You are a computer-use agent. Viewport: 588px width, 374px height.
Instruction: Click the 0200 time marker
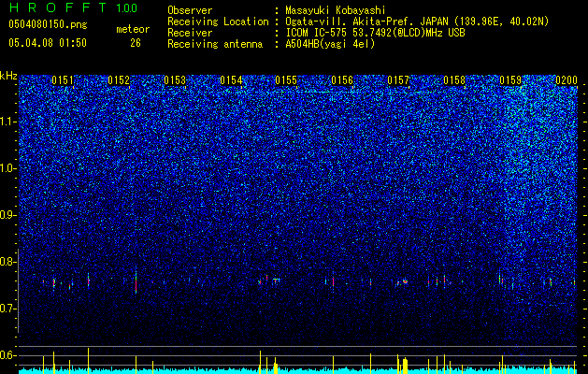click(566, 80)
